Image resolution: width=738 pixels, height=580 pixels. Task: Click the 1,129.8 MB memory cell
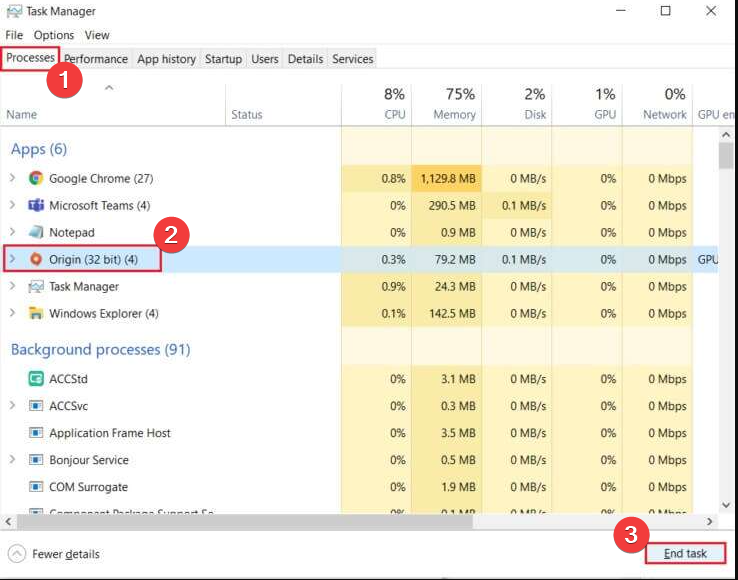(x=447, y=178)
